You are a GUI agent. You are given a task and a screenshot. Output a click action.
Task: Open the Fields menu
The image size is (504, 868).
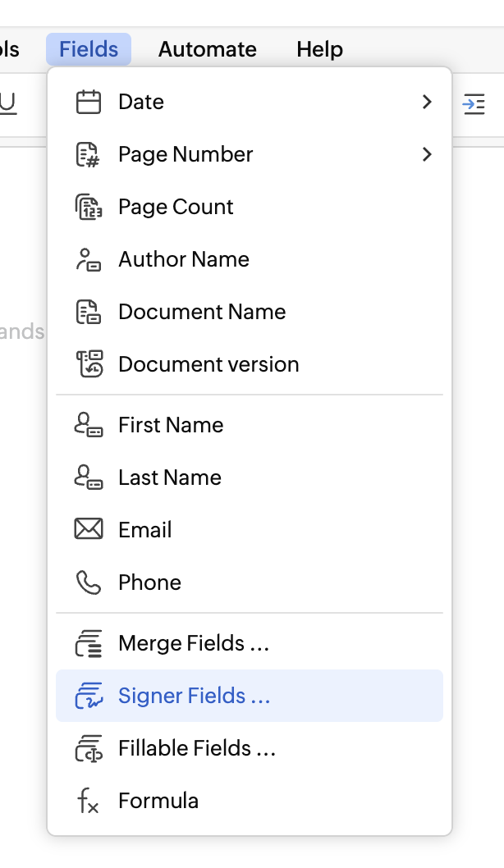(89, 49)
